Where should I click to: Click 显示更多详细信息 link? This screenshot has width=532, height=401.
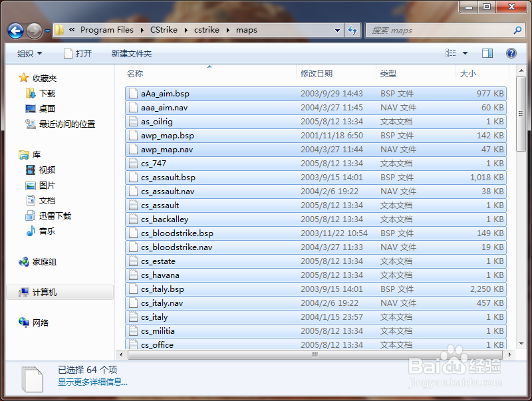(92, 382)
